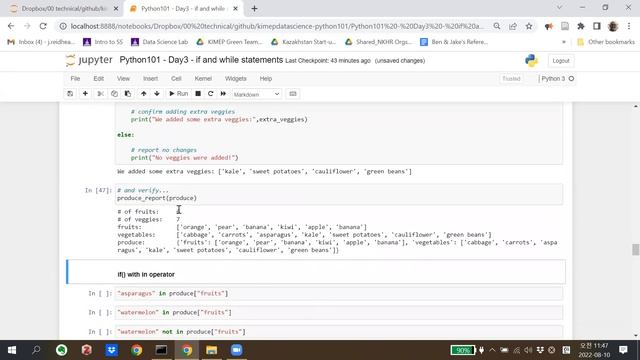Switch to the Dropbox/00 technical browser tab

[x=63, y=9]
